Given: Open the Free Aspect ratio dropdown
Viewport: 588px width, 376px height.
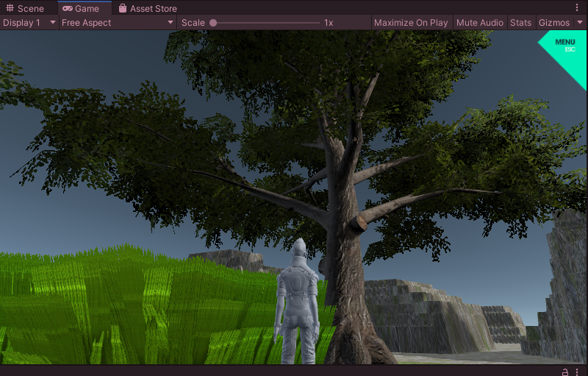Looking at the screenshot, I should [x=118, y=23].
